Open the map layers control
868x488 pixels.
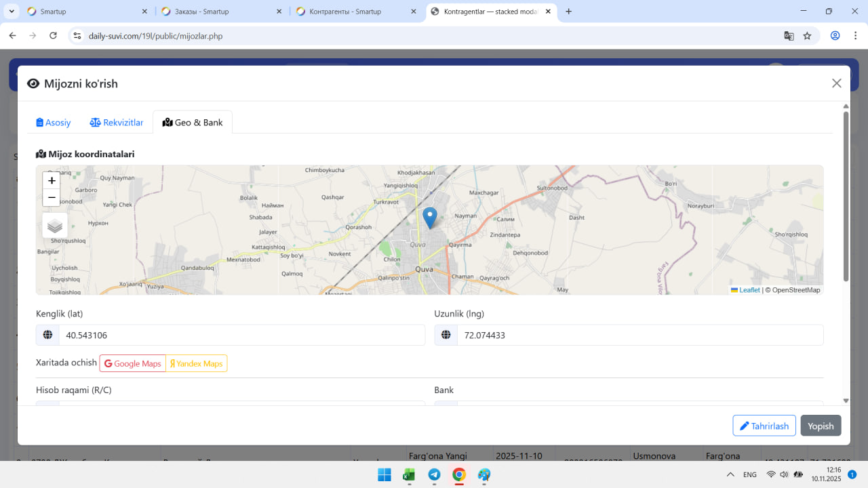[55, 226]
